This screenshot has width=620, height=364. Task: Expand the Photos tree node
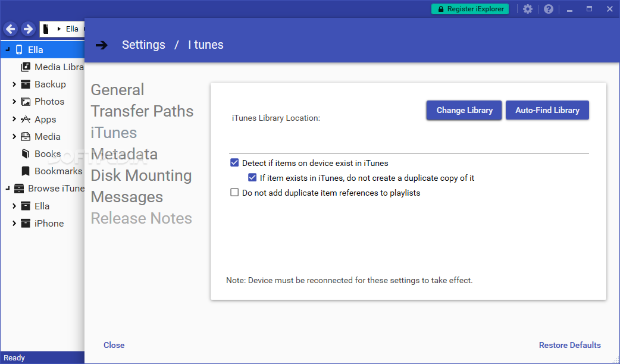[14, 102]
